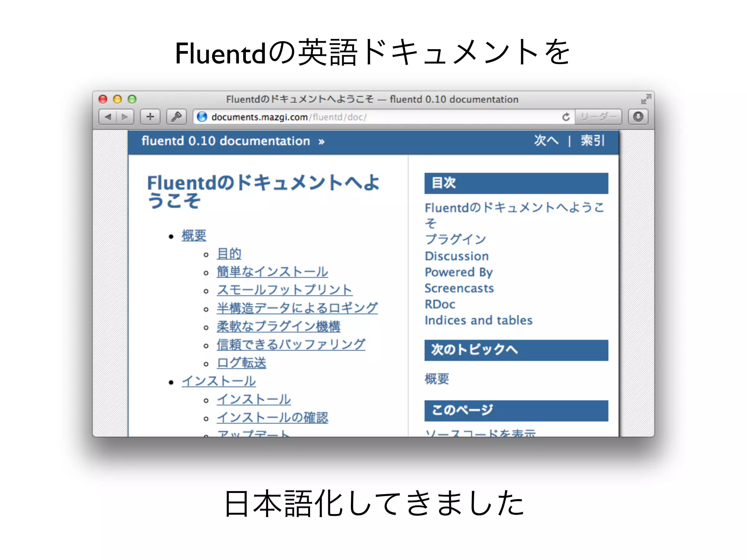Enter full screen with the expand arrows icon
The image size is (747, 560).
646,99
